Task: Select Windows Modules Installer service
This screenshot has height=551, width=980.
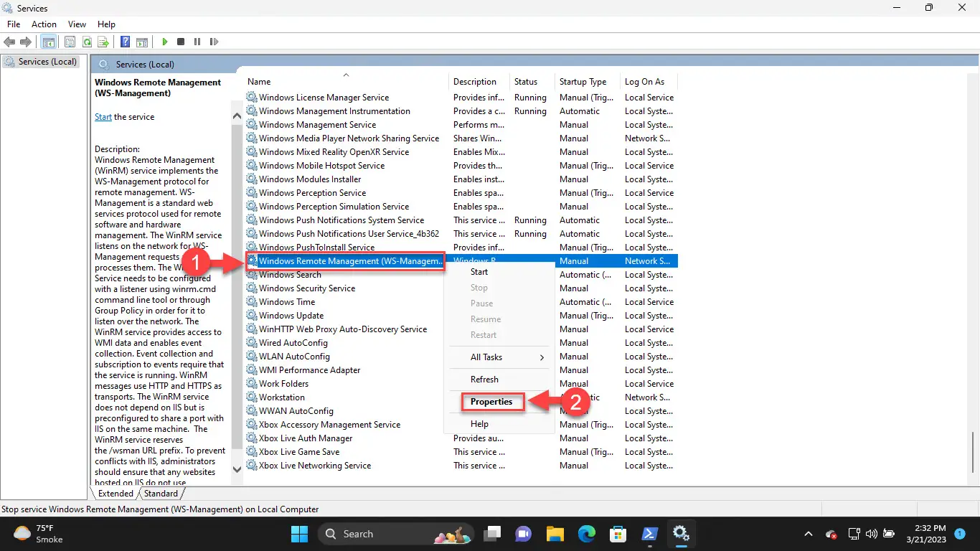Action: pyautogui.click(x=461, y=179)
